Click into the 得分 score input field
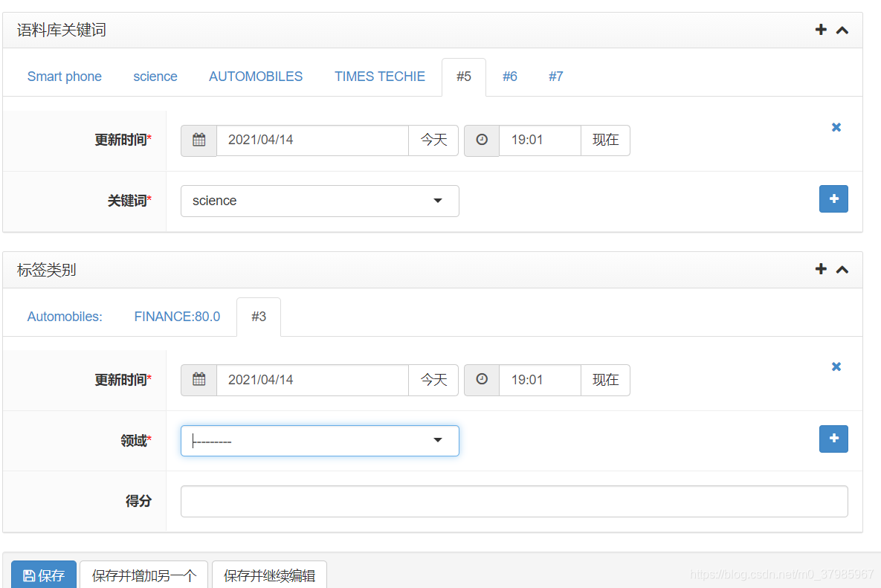This screenshot has height=588, width=881. 514,502
